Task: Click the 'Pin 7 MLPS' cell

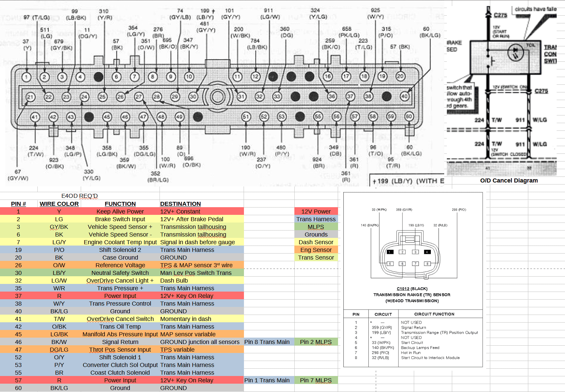Action: coord(316,380)
